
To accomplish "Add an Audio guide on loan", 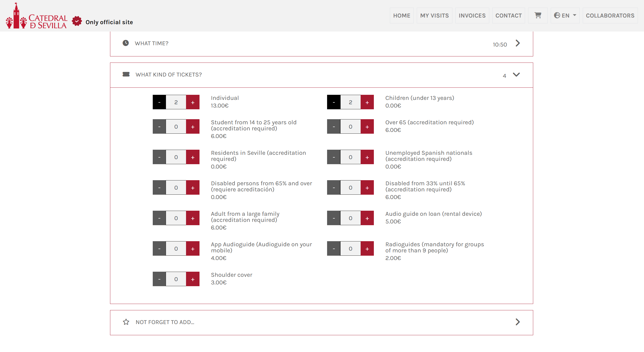I will point(367,218).
